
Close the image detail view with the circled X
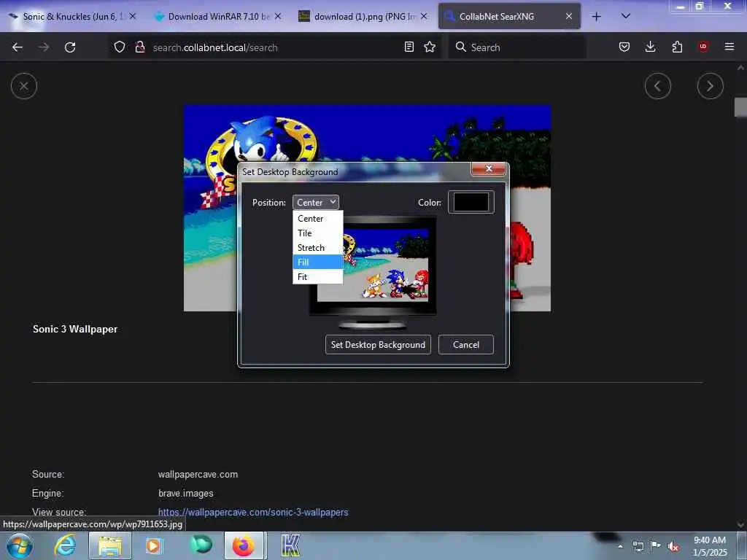click(24, 86)
